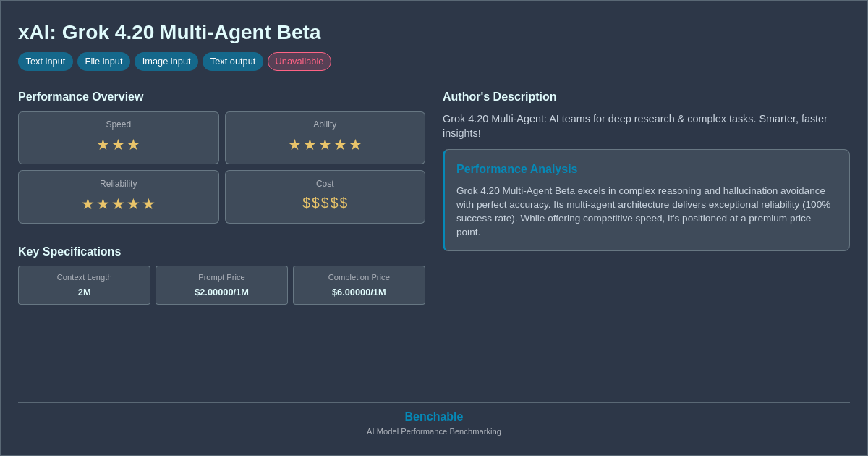Click the File input badge
This screenshot has width=868, height=456.
pyautogui.click(x=103, y=62)
